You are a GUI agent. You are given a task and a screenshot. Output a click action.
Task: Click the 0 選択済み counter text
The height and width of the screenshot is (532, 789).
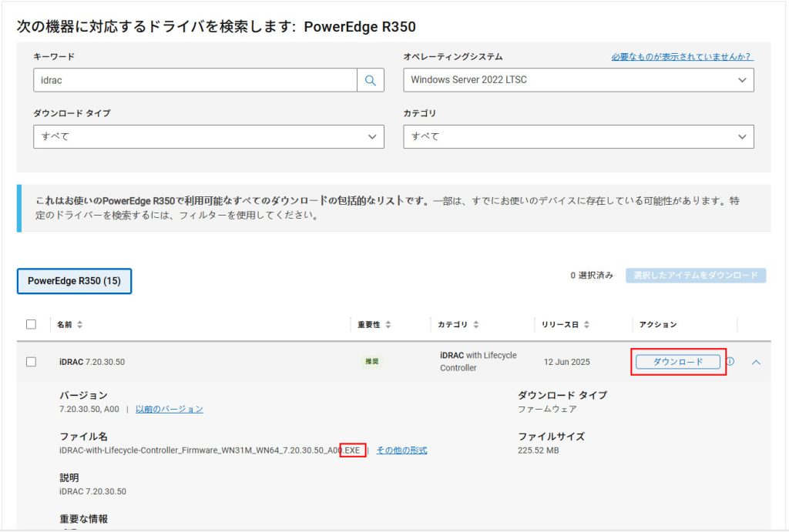[x=592, y=276]
